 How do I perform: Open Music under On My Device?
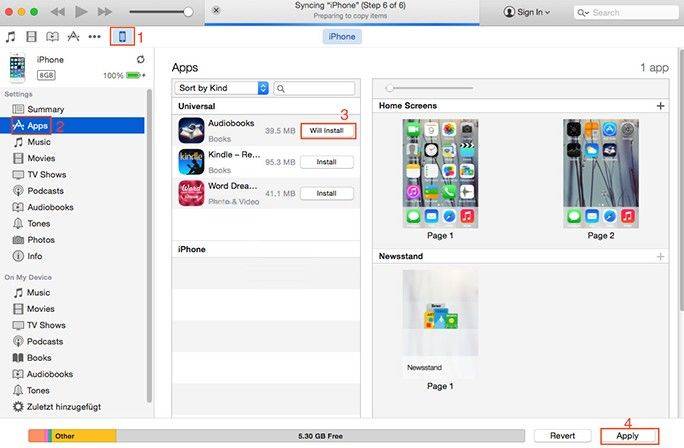[72, 293]
